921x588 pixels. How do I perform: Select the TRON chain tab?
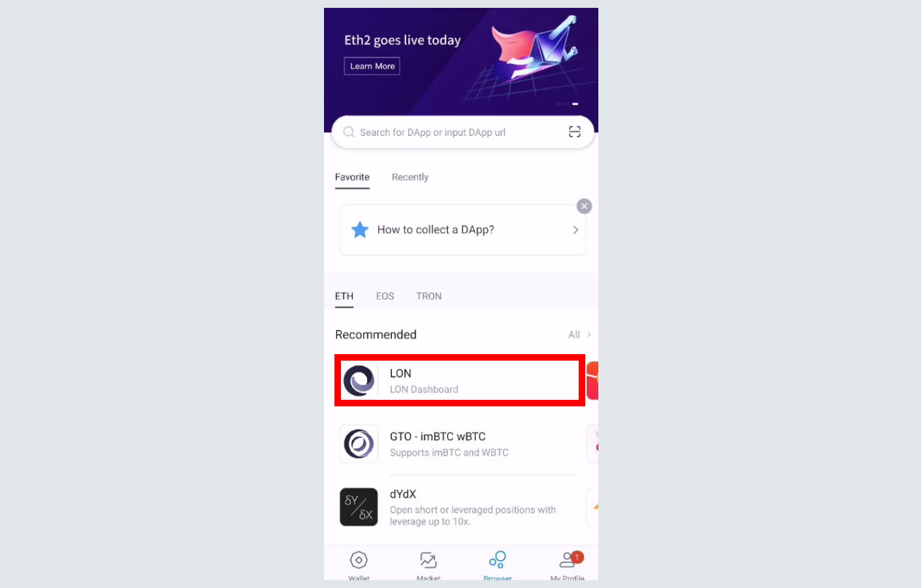[429, 296]
